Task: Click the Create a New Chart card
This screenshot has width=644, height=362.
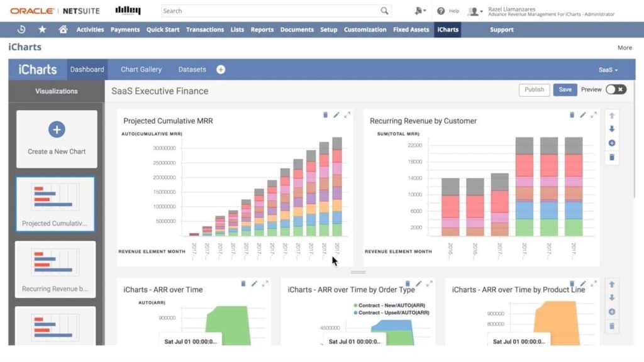Action: (57, 139)
